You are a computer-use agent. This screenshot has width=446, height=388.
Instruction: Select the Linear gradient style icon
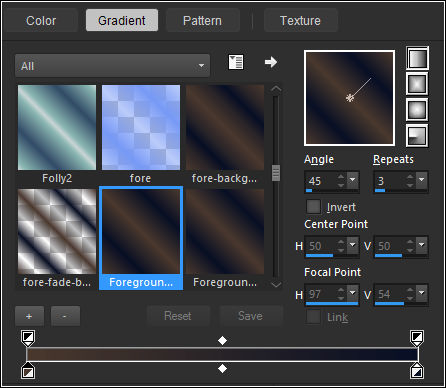417,58
